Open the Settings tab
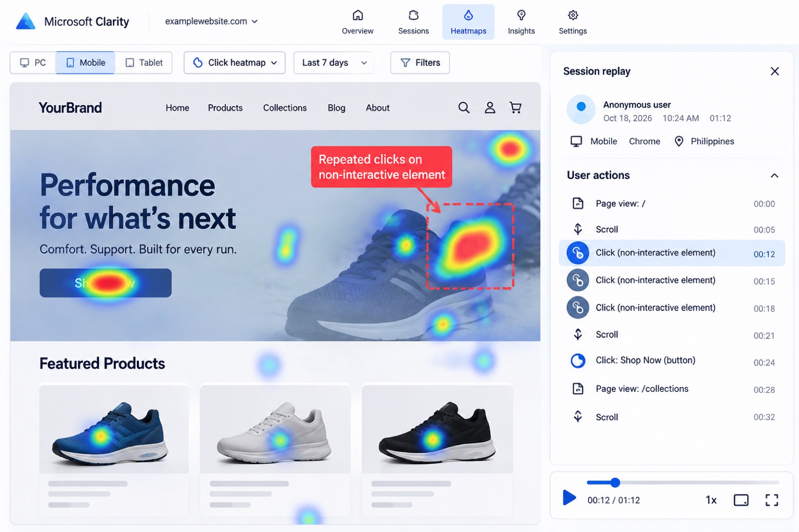 tap(573, 22)
